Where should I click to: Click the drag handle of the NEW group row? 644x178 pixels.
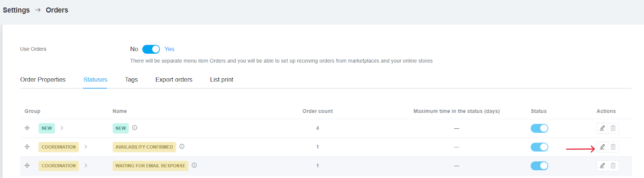27,128
